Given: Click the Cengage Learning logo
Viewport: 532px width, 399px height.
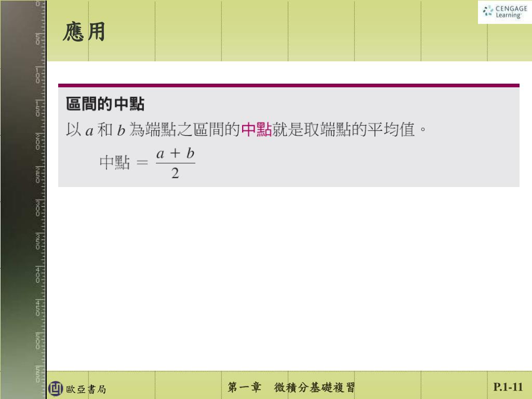Looking at the screenshot, I should tap(504, 12).
